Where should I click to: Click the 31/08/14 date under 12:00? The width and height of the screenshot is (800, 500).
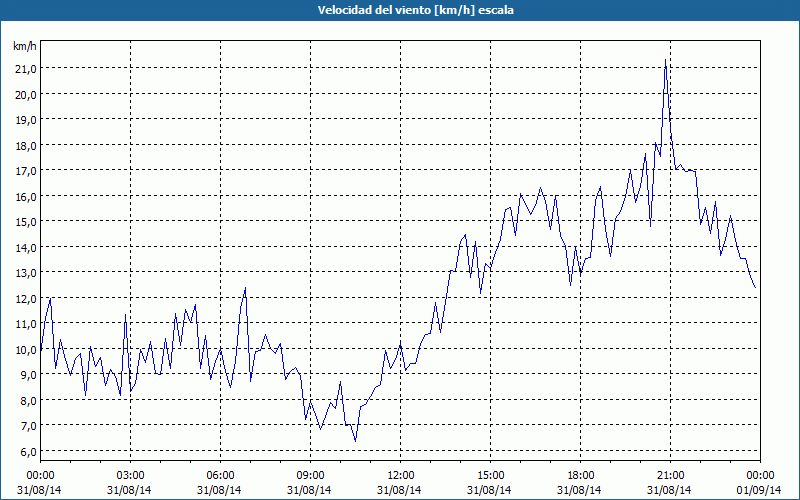click(x=399, y=490)
